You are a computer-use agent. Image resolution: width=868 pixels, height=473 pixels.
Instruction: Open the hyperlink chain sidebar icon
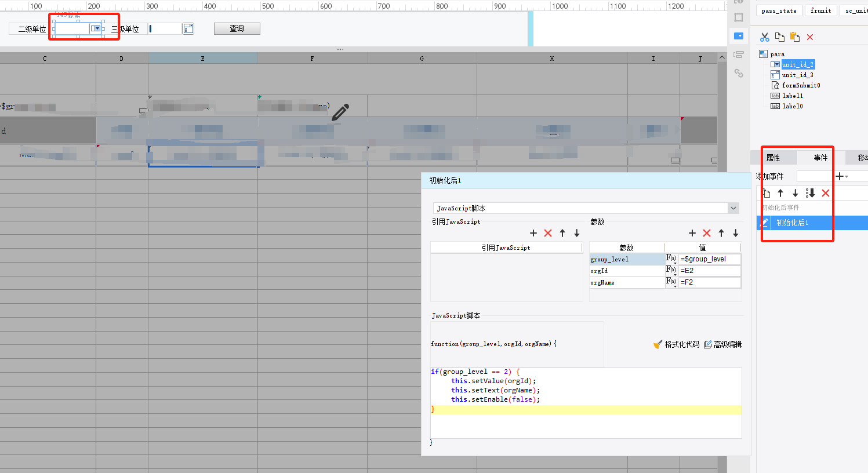pos(739,73)
